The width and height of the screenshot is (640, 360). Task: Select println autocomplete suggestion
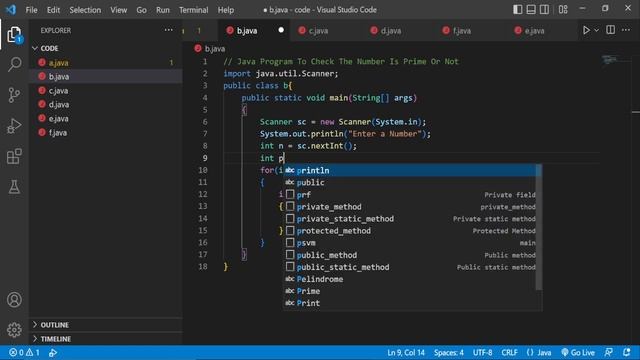(410, 170)
